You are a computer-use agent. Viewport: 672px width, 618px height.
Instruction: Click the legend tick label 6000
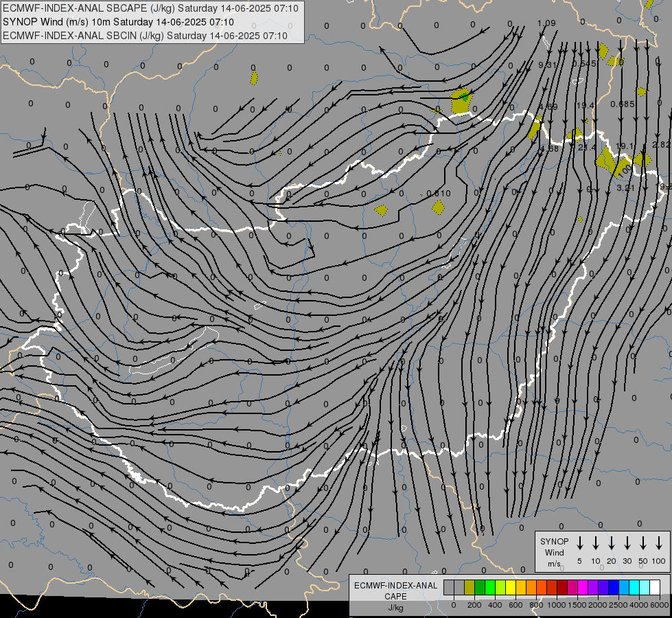[x=660, y=605]
